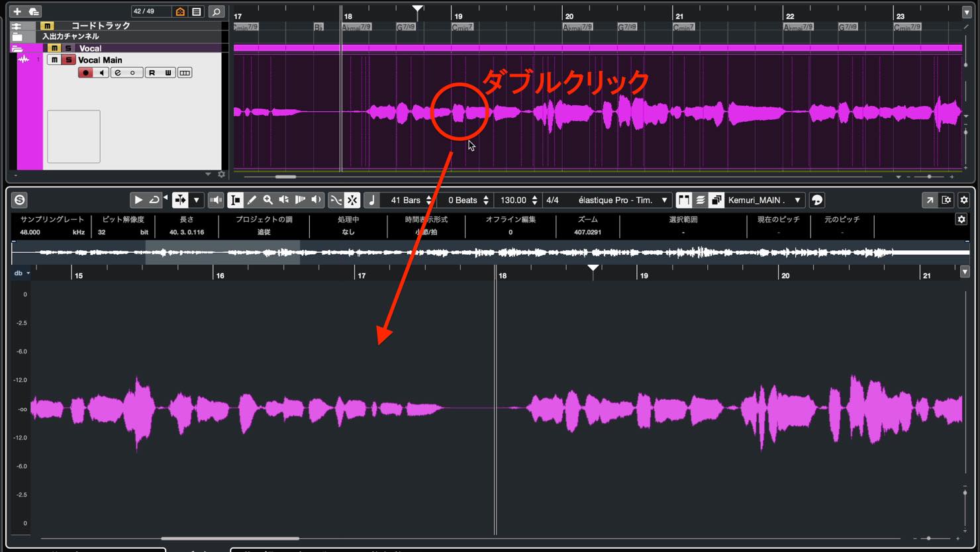Mute the Vocal folder track
The height and width of the screenshot is (552, 980).
click(x=55, y=48)
